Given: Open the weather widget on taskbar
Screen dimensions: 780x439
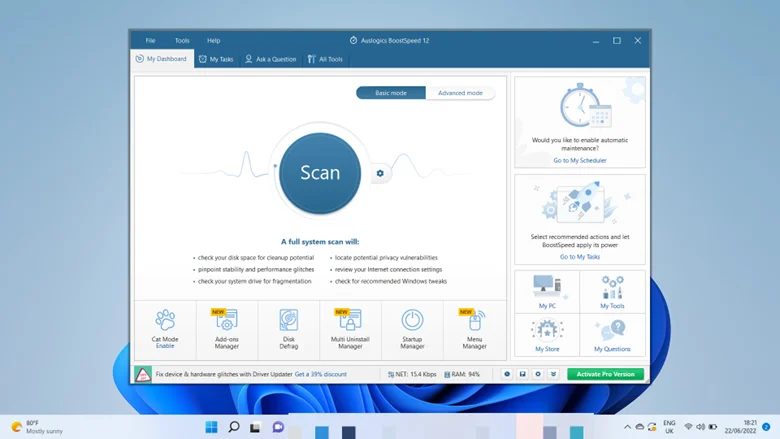Looking at the screenshot, I should point(38,427).
